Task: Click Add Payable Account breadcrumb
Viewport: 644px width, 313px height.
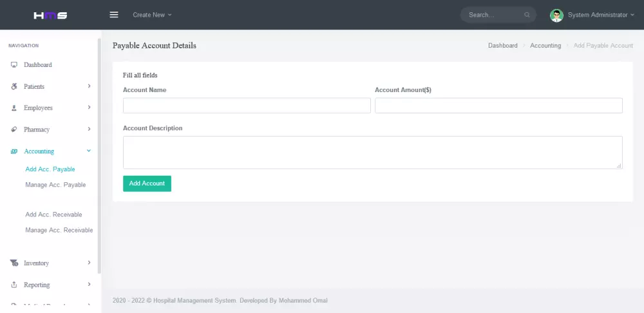Action: pos(603,46)
